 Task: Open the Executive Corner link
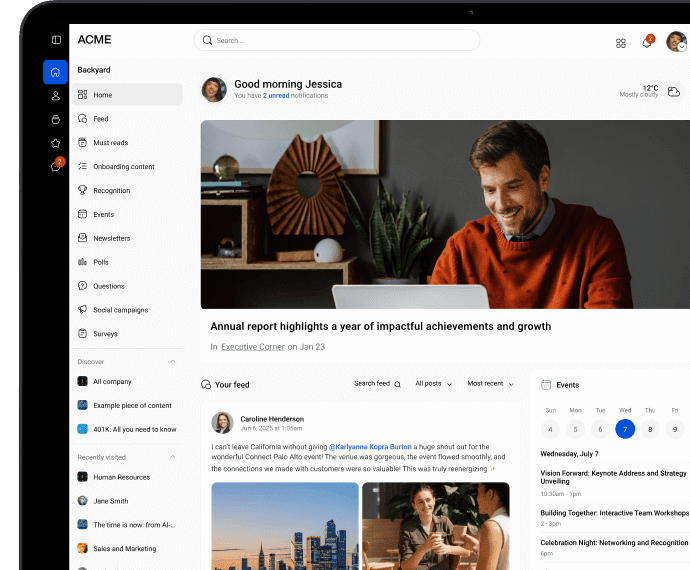click(x=252, y=347)
